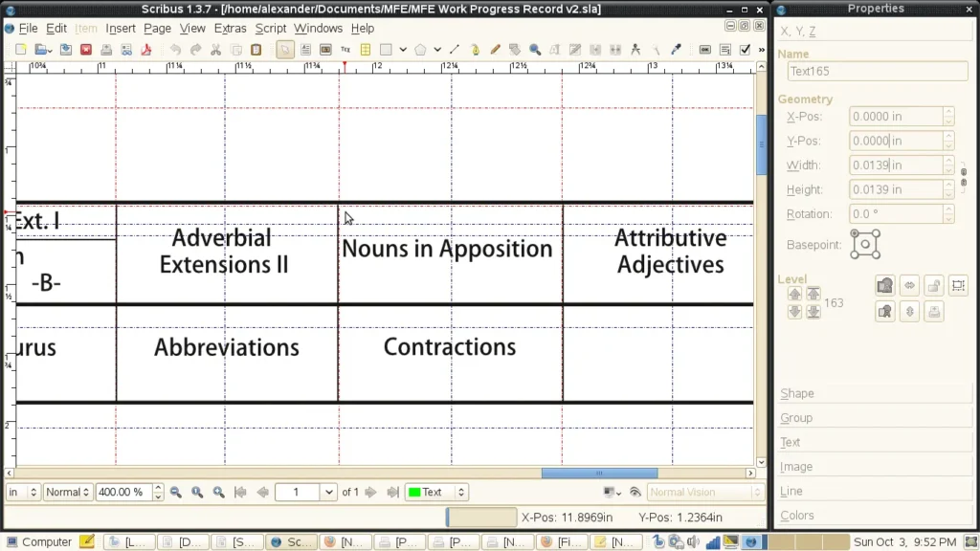This screenshot has width=980, height=551.
Task: Open the Shape tab in Properties
Action: [x=797, y=393]
